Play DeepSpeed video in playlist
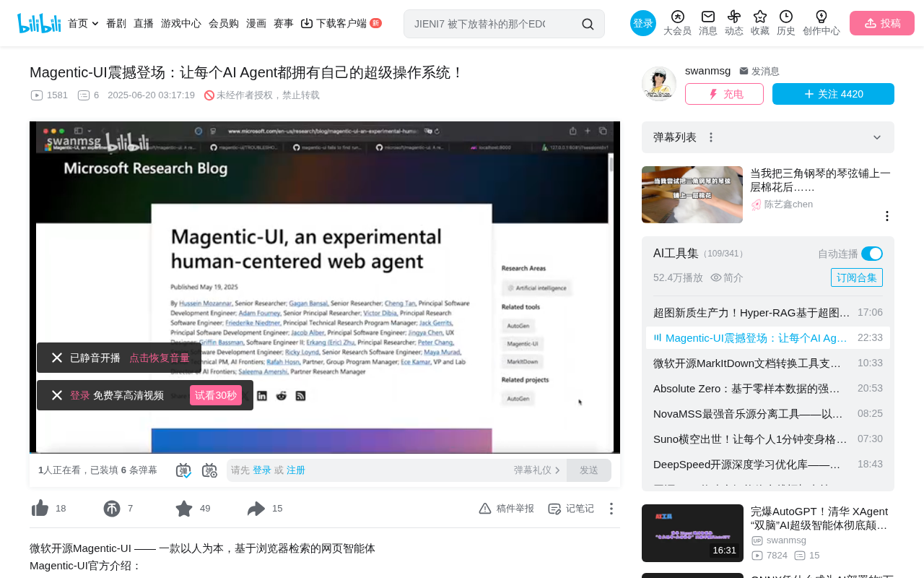 coord(768,465)
